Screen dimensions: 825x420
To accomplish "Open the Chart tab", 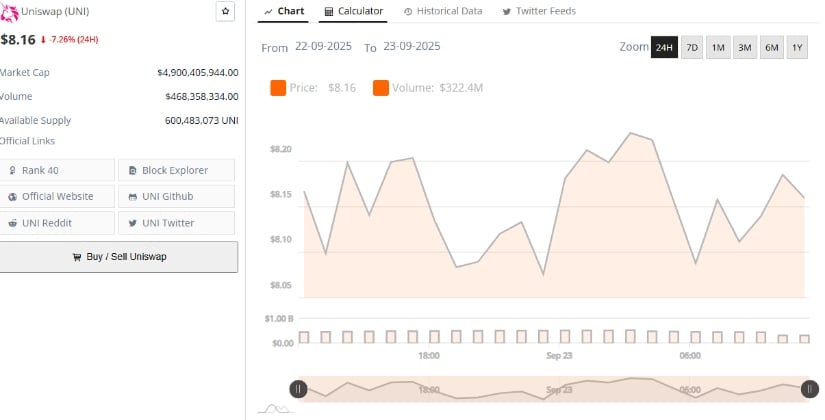I will click(284, 11).
